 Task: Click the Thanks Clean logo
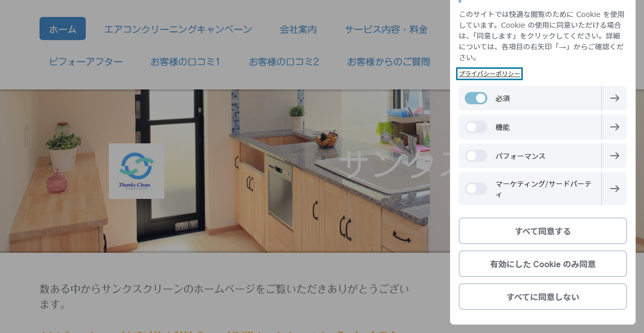point(136,171)
